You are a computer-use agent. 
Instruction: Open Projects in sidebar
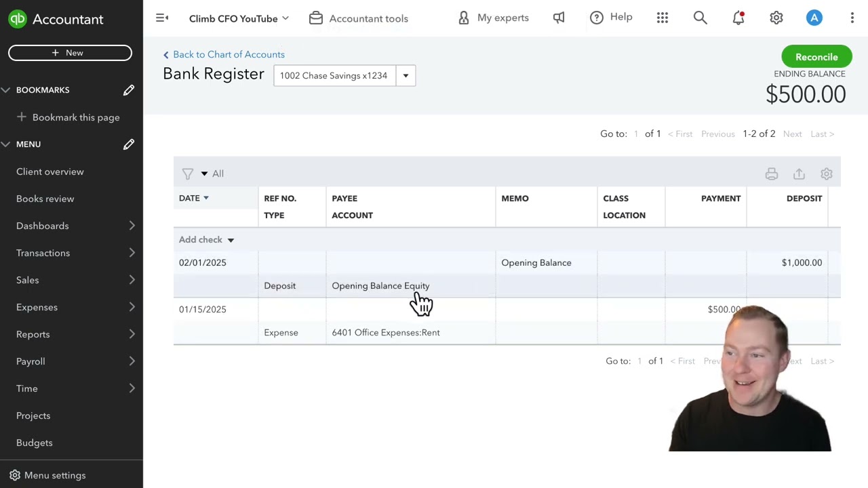pyautogui.click(x=33, y=415)
